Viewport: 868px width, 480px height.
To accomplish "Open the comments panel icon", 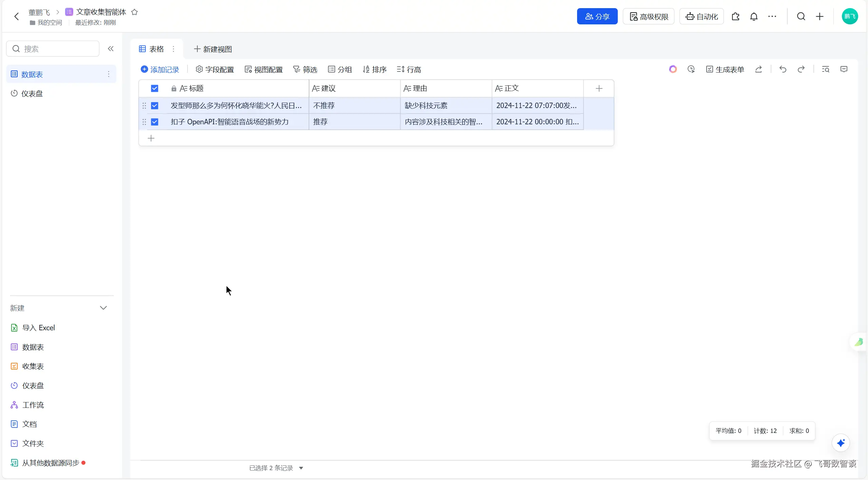I will tap(844, 69).
